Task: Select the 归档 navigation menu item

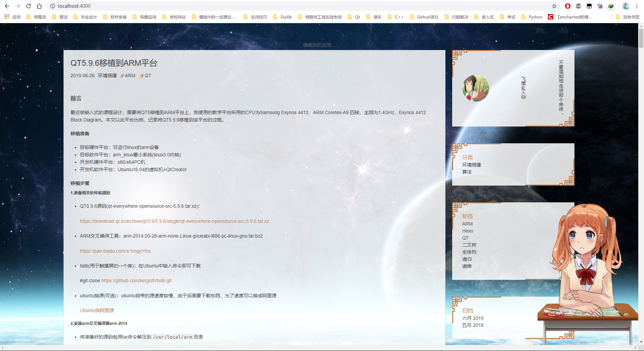Action: (563, 31)
